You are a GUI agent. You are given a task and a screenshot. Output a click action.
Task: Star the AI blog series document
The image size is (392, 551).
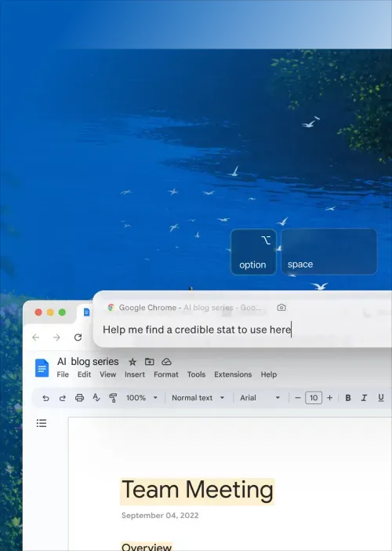click(132, 362)
